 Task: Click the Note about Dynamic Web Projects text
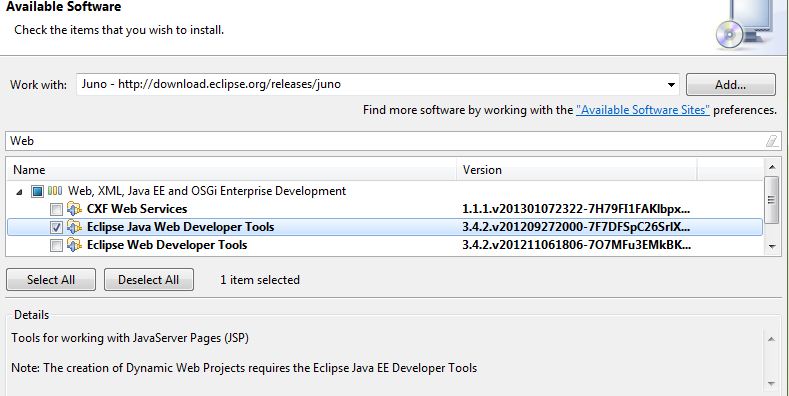tap(244, 368)
